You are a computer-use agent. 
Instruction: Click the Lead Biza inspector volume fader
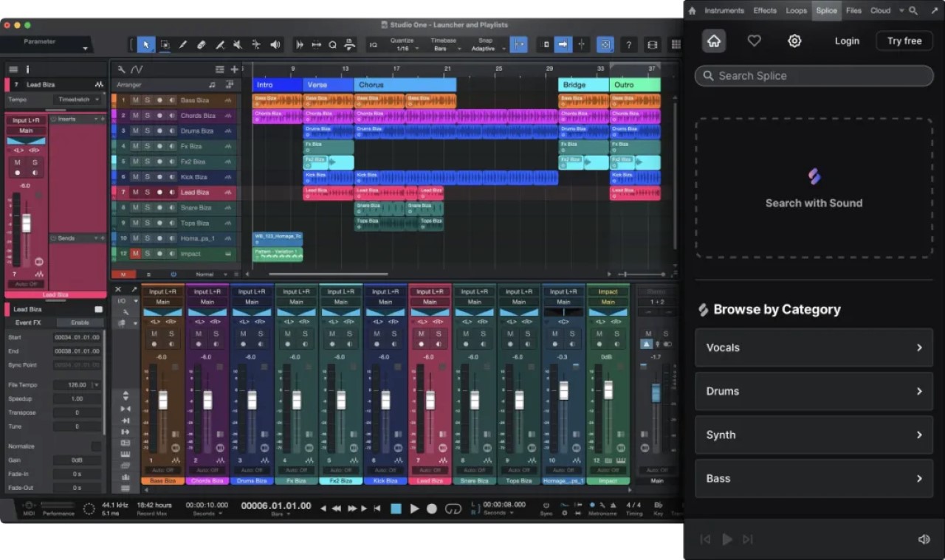pos(27,222)
